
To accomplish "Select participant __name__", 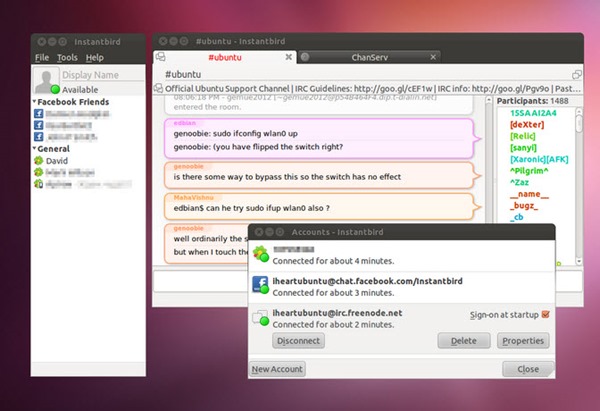I will [x=529, y=194].
